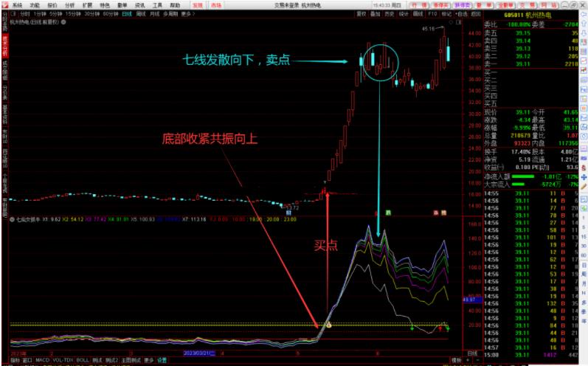Select the 主图测试 indicator tab

coord(131,360)
